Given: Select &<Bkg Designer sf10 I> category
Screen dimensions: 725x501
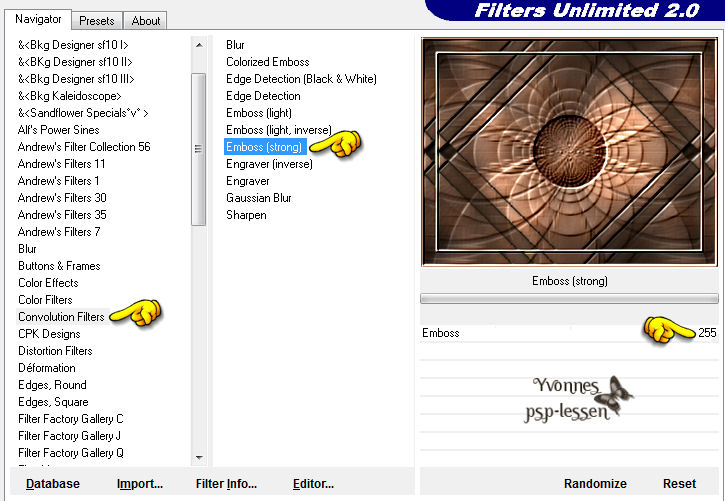Looking at the screenshot, I should (73, 45).
